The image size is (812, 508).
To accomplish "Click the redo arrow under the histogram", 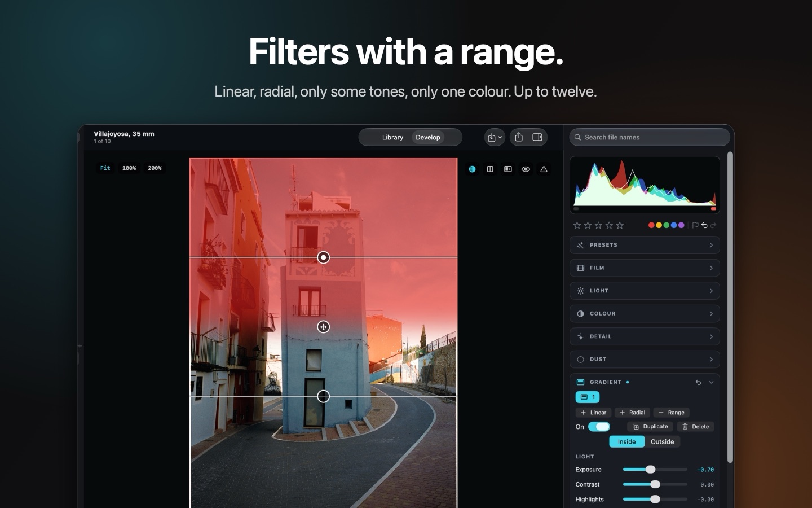I will click(x=713, y=225).
